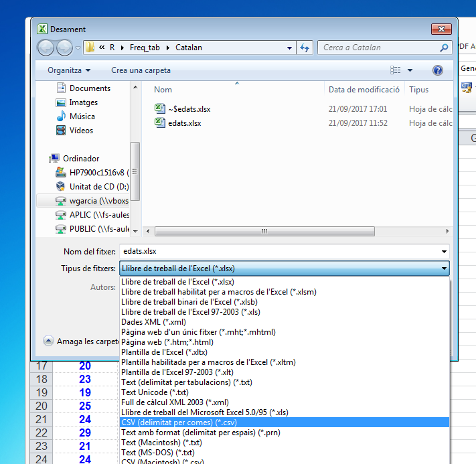Click the Documents library icon
The image size is (476, 464).
[x=61, y=88]
